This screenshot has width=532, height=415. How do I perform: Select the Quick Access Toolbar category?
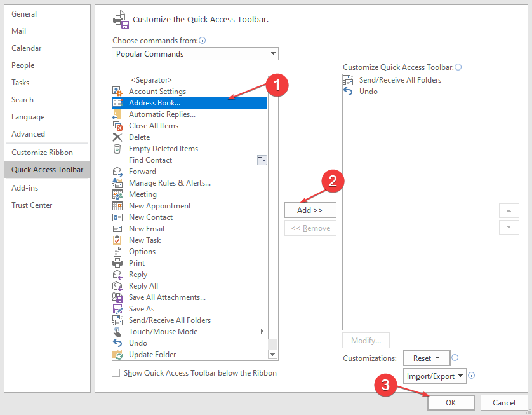coord(48,170)
